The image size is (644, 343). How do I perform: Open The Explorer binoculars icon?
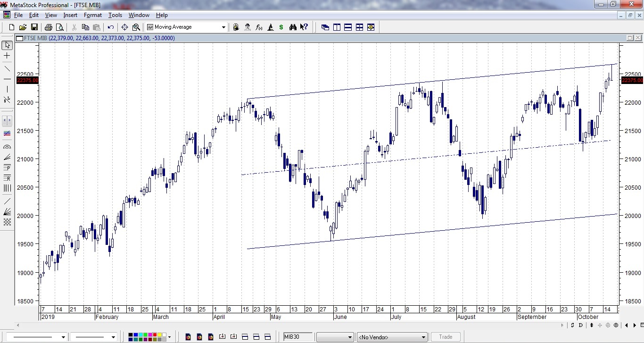pyautogui.click(x=293, y=27)
